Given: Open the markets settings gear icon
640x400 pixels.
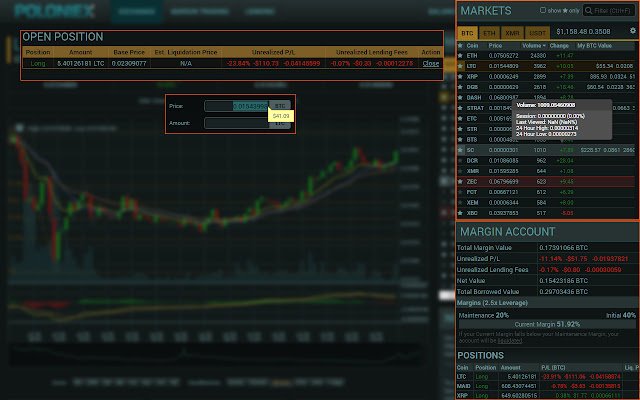Looking at the screenshot, I should [x=633, y=31].
